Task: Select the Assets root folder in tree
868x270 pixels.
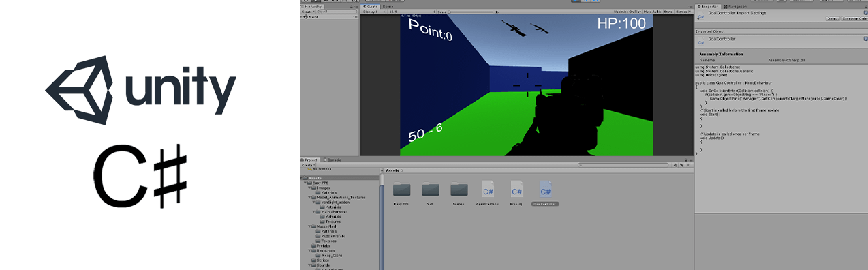Action: click(x=315, y=178)
